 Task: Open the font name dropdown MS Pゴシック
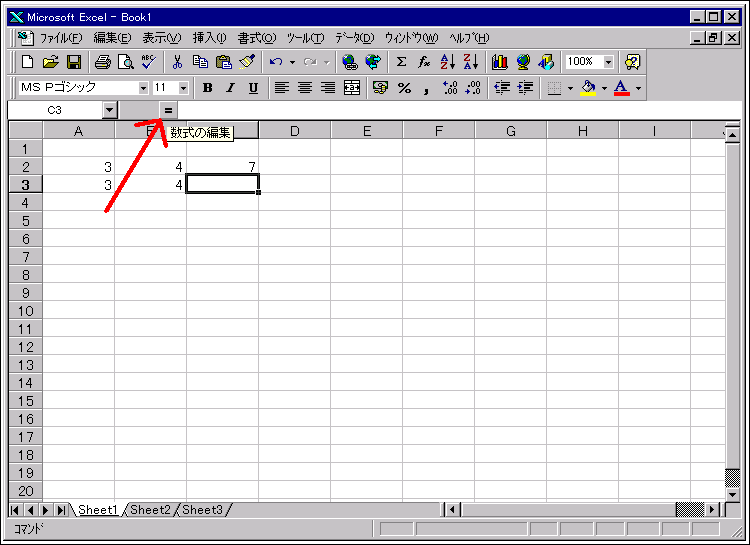click(143, 88)
